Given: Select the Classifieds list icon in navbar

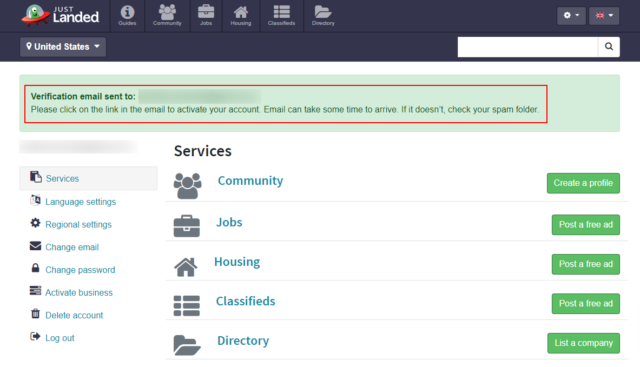Looking at the screenshot, I should point(281,16).
